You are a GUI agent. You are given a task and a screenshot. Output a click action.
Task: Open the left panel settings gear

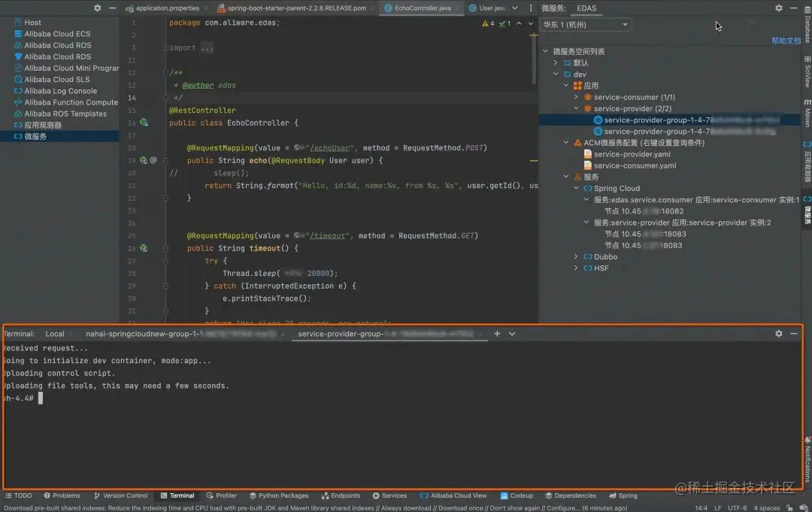click(x=97, y=8)
